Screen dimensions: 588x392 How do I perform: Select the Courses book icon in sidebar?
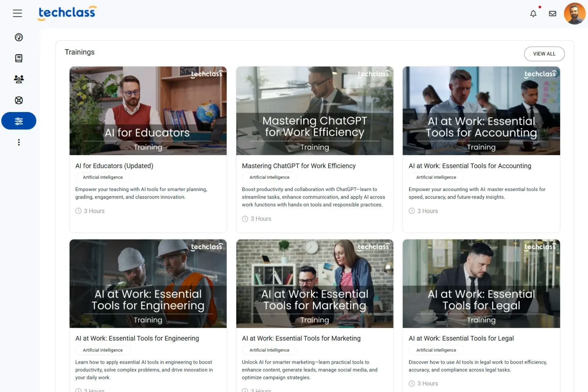coord(18,58)
